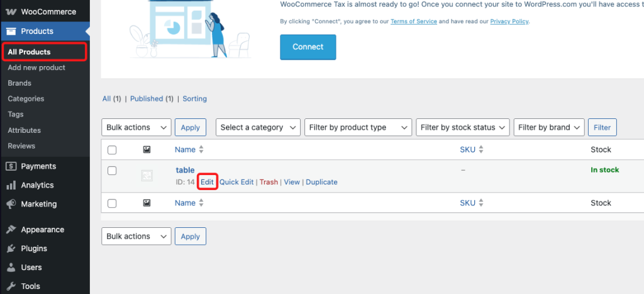Click the Marketing megaphone icon
Viewport: 644px width, 294px height.
11,204
